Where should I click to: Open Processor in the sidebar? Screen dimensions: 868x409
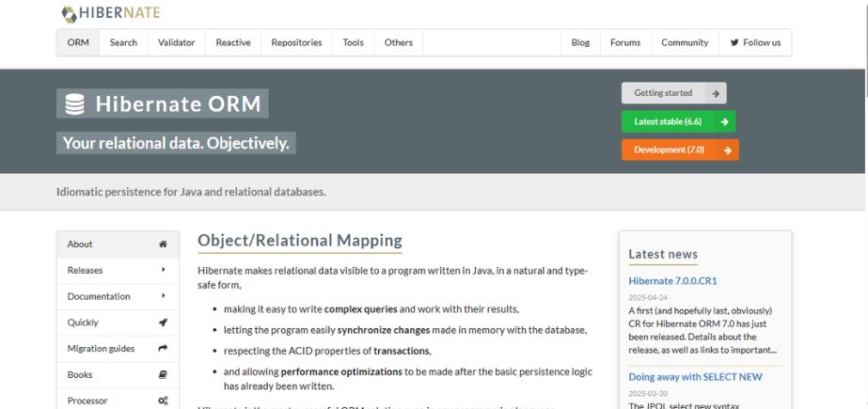tap(118, 401)
